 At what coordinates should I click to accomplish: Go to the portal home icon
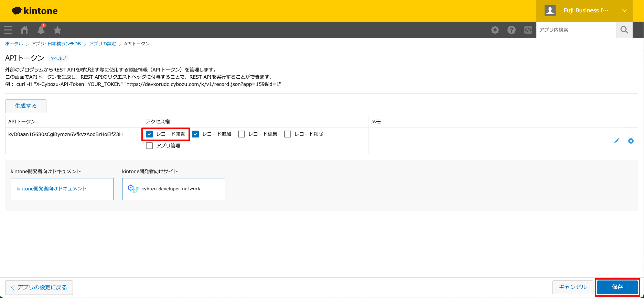pos(24,30)
